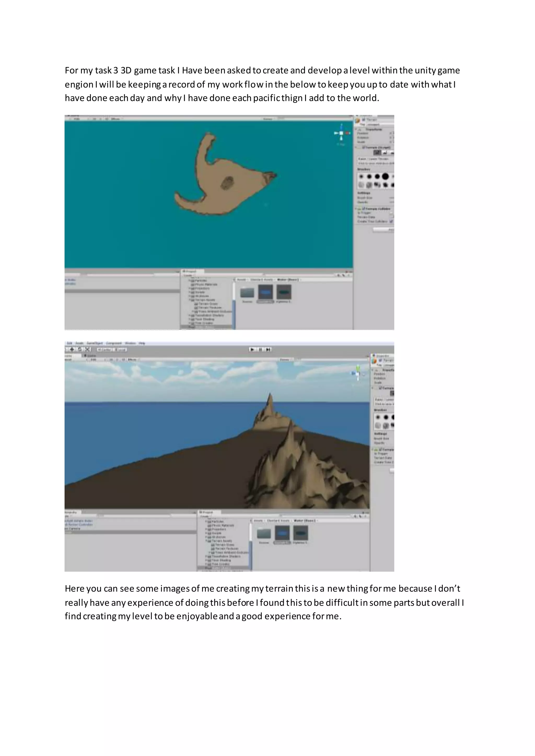Toggle the Terrain (Script) component checkbox, upper inspector
Image resolution: width=535 pixels, height=756 pixels.
364,147
